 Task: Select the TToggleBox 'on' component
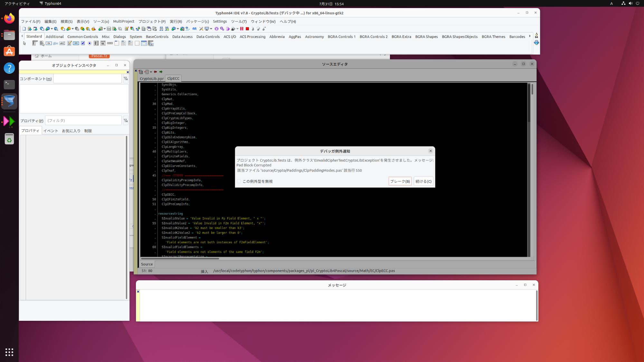pos(76,43)
